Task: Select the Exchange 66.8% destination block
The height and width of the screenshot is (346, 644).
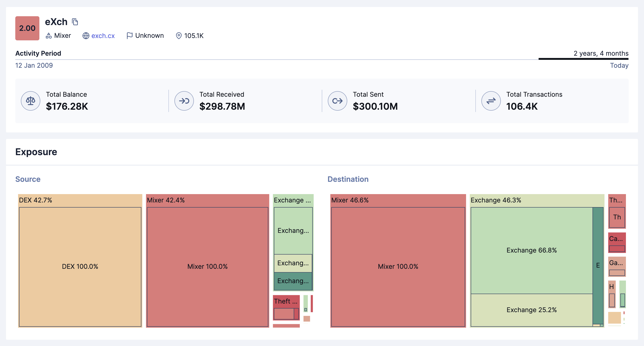Action: (x=531, y=250)
